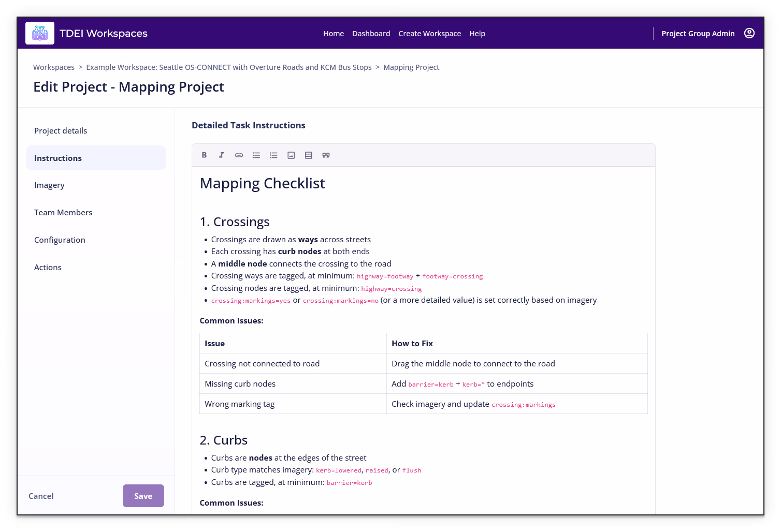The image size is (781, 532).
Task: Create a bulleted list in the editor
Action: [x=256, y=155]
